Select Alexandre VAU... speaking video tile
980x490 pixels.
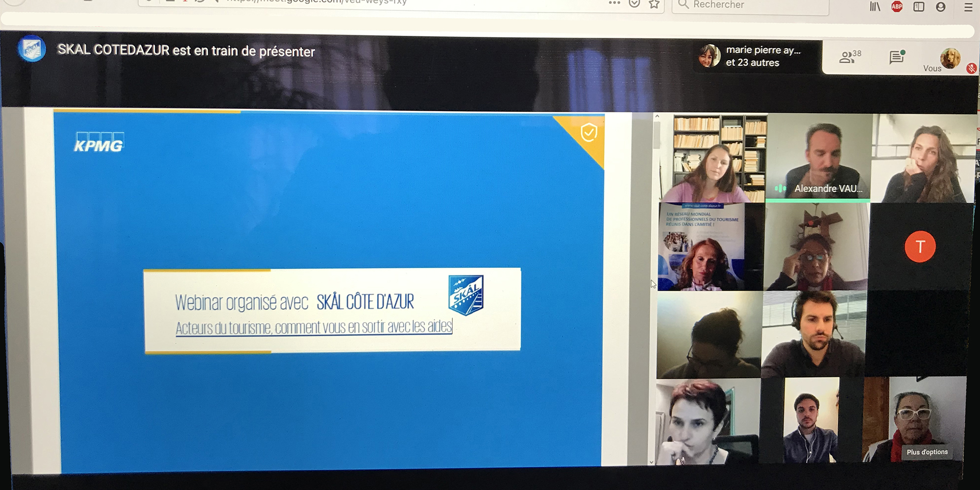pyautogui.click(x=818, y=158)
